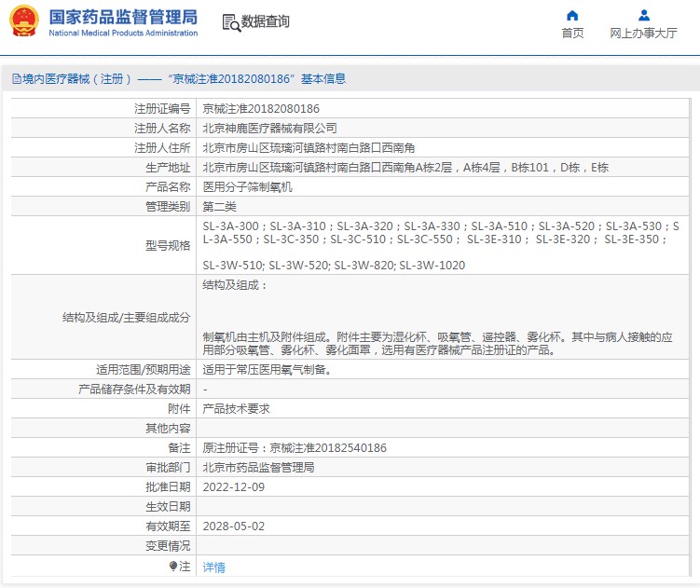Click product name 医用分子筛制氧机

coord(247,187)
